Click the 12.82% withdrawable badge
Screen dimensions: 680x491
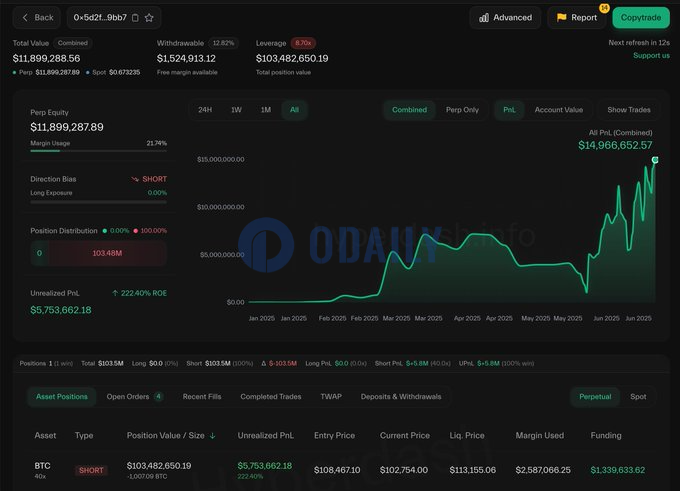tap(223, 43)
